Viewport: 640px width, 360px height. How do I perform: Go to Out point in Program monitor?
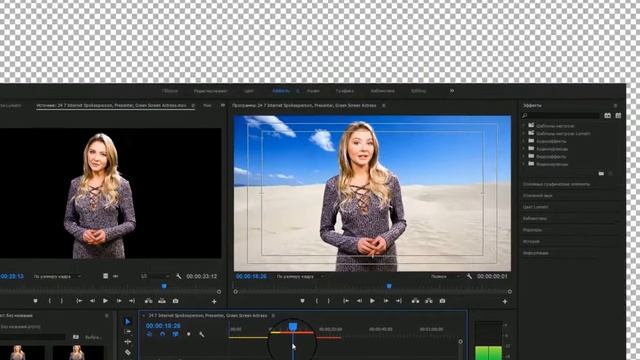[x=399, y=301]
